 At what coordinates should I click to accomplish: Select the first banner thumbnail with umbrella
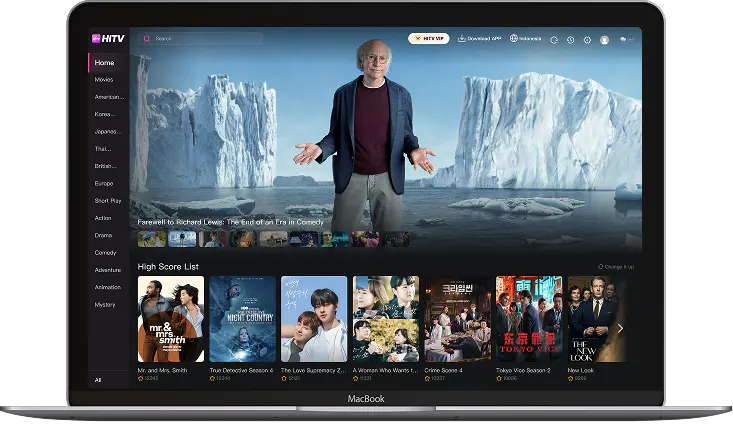(x=152, y=239)
